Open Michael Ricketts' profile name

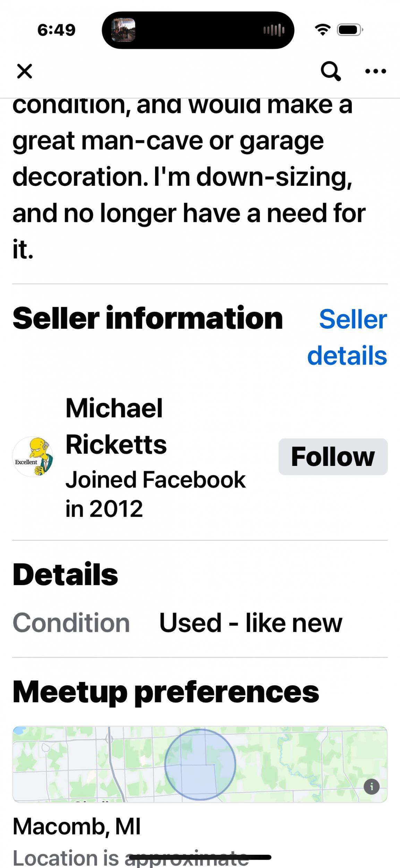116,426
